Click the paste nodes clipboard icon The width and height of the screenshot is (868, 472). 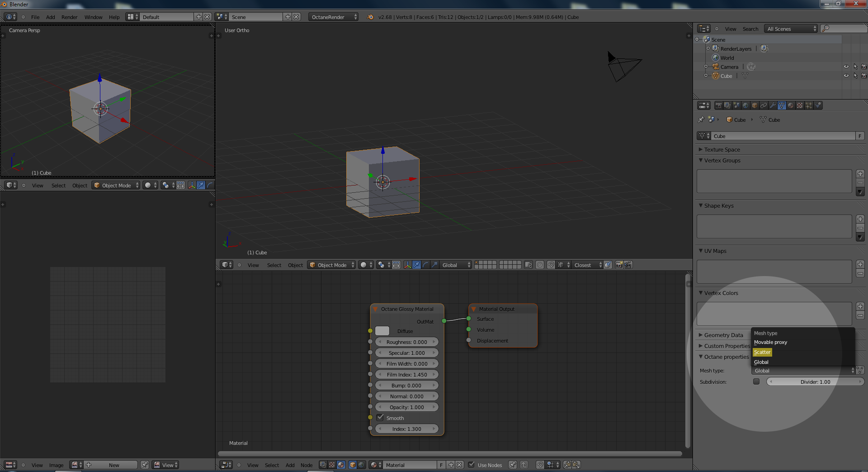tap(576, 465)
